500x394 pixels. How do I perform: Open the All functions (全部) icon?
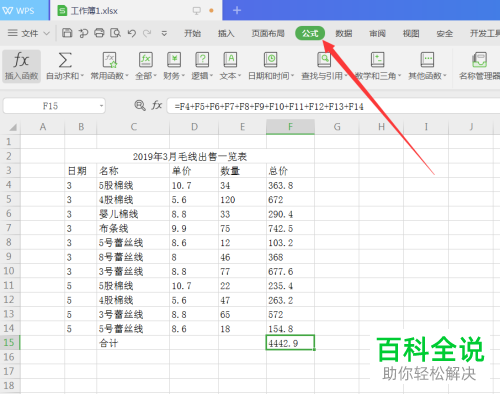point(146,60)
